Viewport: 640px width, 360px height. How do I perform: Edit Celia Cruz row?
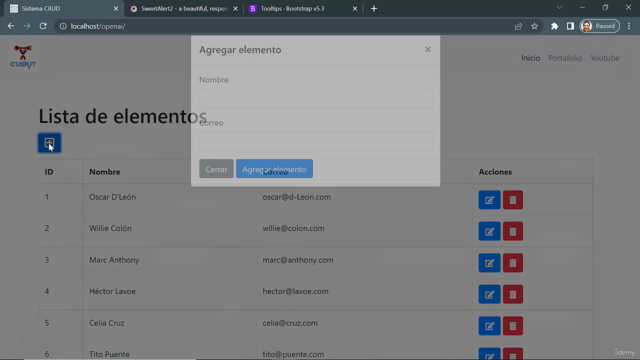489,326
